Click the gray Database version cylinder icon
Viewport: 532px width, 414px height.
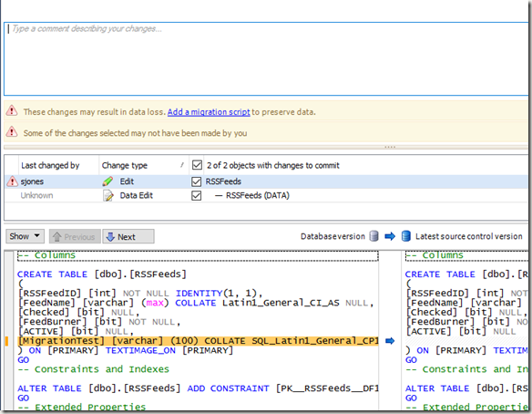click(x=373, y=236)
